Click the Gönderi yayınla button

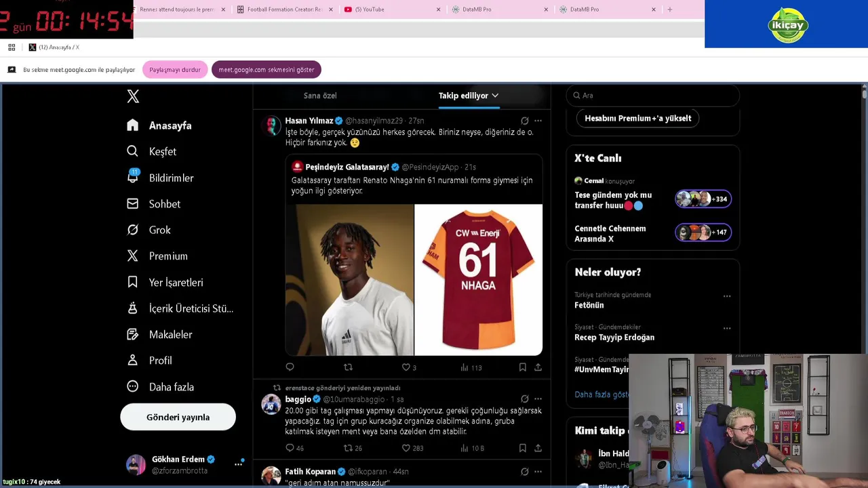tap(178, 417)
